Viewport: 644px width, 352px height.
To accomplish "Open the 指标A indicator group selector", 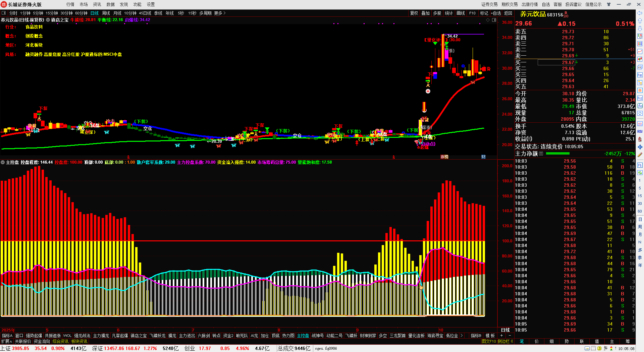I will tap(7, 336).
